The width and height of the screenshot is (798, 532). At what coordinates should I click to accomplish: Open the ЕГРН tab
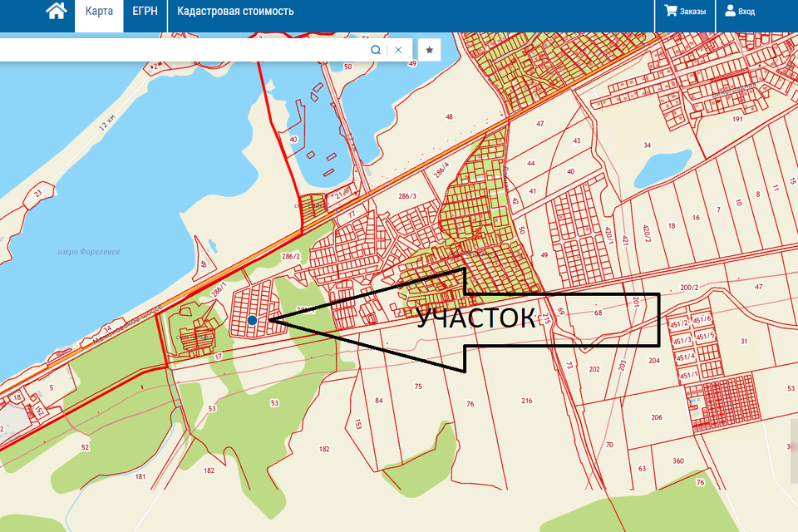pyautogui.click(x=145, y=12)
